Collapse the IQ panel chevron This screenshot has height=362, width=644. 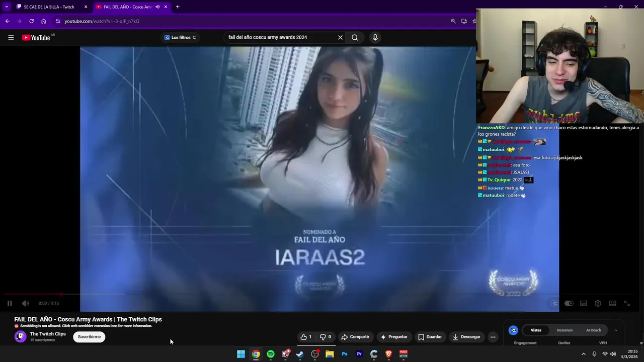(x=615, y=330)
